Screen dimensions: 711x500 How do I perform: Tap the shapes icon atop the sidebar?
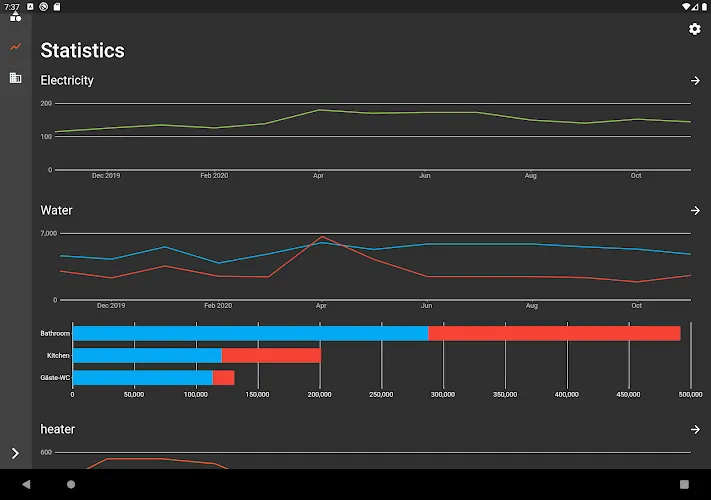pyautogui.click(x=15, y=17)
